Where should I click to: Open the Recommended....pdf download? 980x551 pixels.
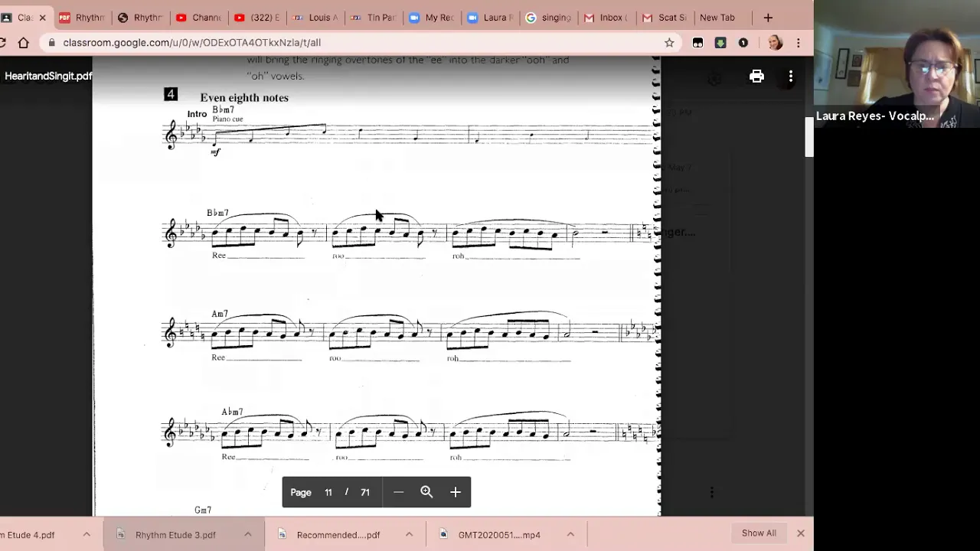point(338,535)
